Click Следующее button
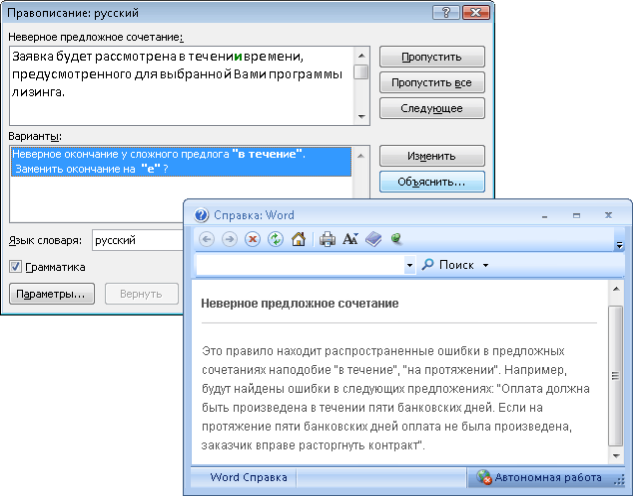The height and width of the screenshot is (496, 633). [x=432, y=108]
